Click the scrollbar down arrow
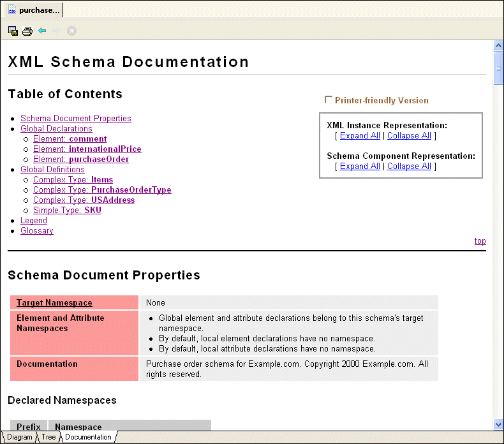 click(x=498, y=425)
